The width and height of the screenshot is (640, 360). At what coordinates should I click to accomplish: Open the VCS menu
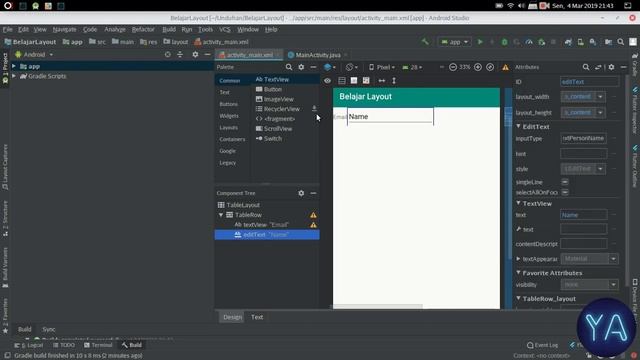tap(224, 29)
